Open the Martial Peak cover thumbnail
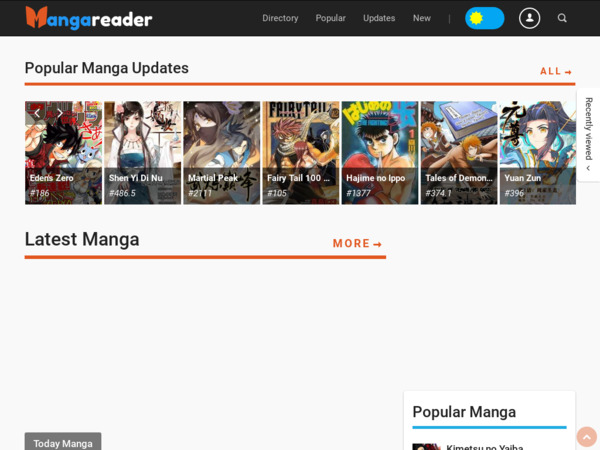This screenshot has height=450, width=600. (221, 152)
